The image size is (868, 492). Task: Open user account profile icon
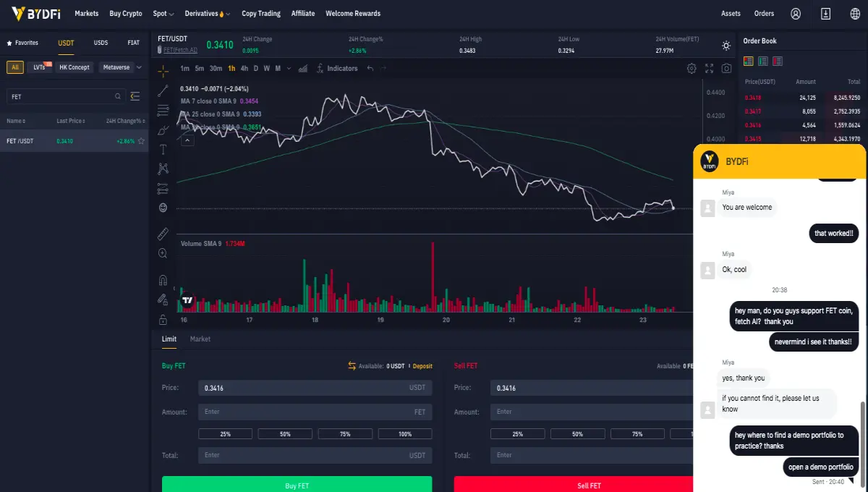tap(796, 13)
